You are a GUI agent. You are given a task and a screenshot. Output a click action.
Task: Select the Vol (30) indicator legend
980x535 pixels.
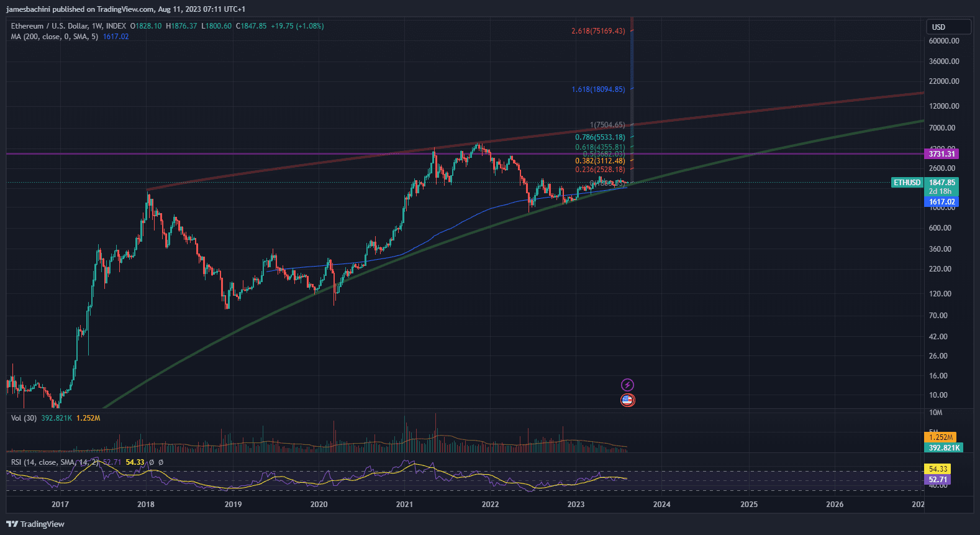24,418
